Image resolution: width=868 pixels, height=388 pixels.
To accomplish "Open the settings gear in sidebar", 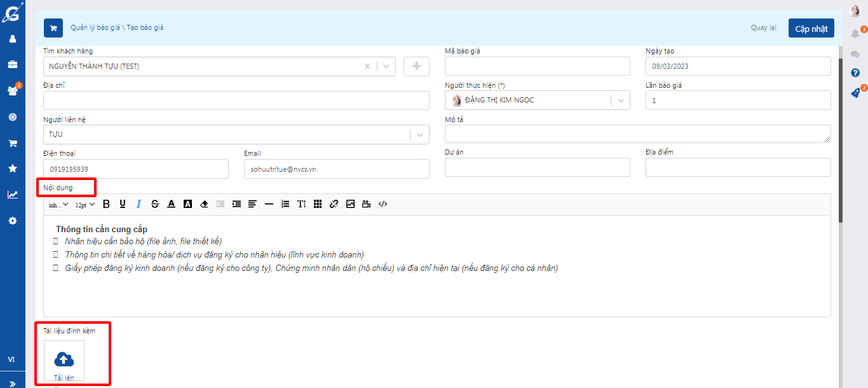I will pyautogui.click(x=12, y=221).
